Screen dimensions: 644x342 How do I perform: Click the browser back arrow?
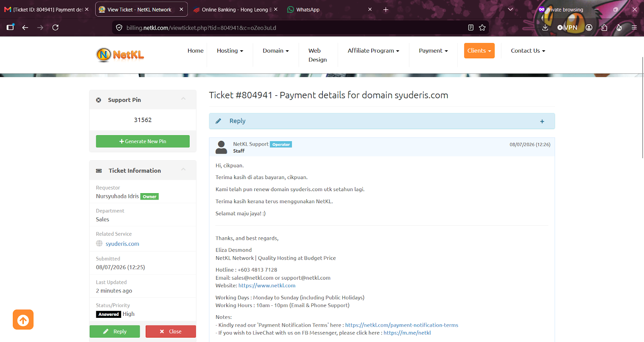point(25,27)
